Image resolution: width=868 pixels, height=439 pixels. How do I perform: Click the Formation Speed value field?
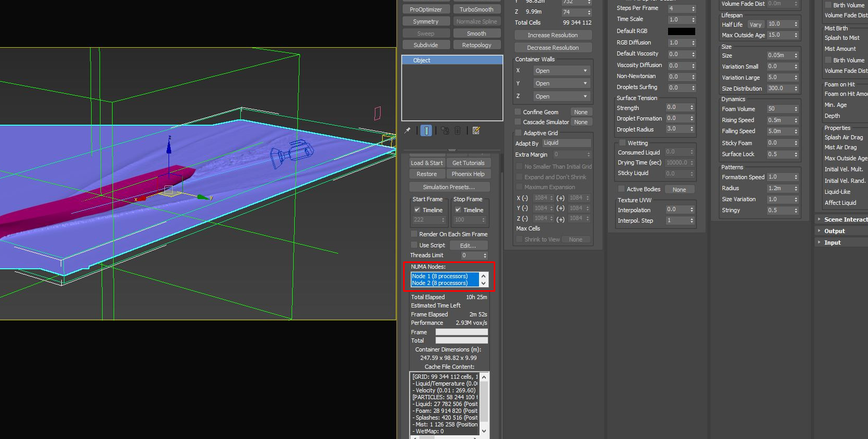click(780, 177)
